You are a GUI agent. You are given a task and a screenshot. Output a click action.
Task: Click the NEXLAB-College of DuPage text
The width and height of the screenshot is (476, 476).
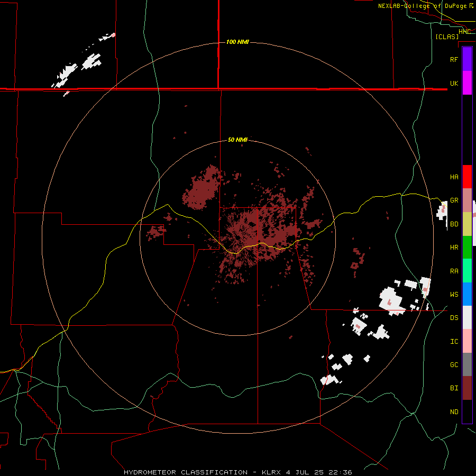click(x=422, y=6)
